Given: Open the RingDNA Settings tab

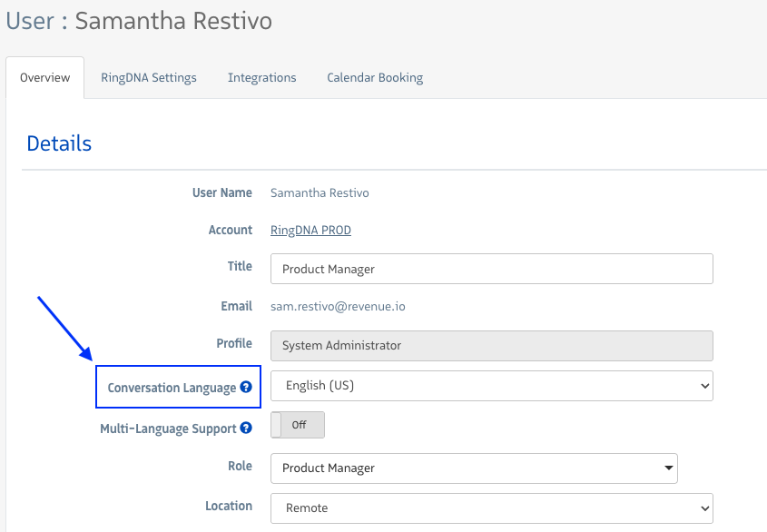Looking at the screenshot, I should 149,78.
